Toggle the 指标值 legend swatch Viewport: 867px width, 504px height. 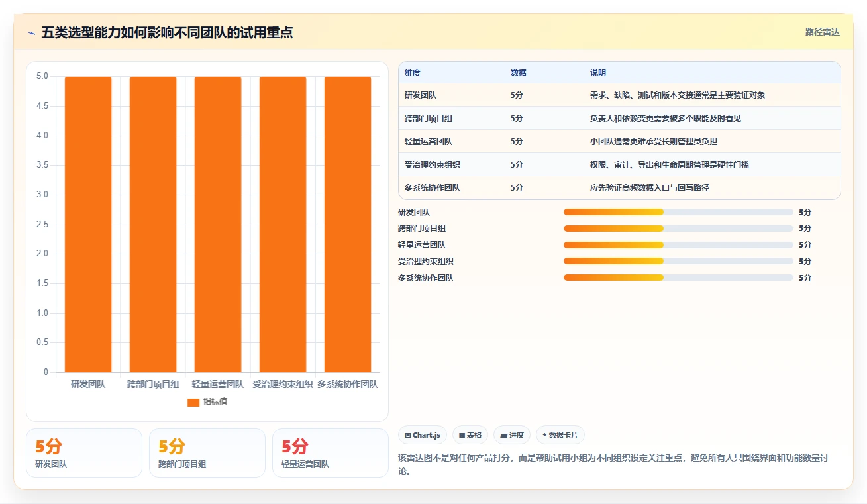point(193,402)
